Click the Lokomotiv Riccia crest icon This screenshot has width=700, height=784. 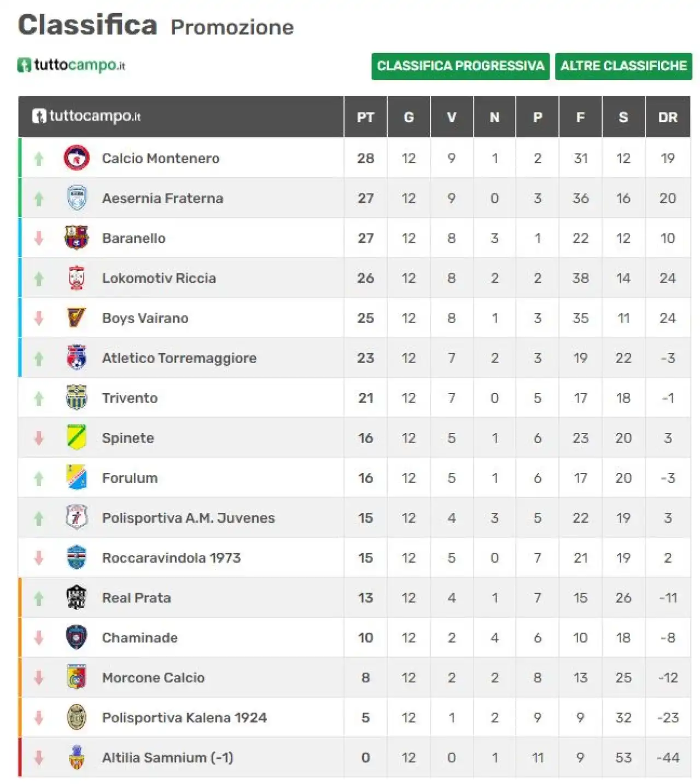[x=77, y=278]
